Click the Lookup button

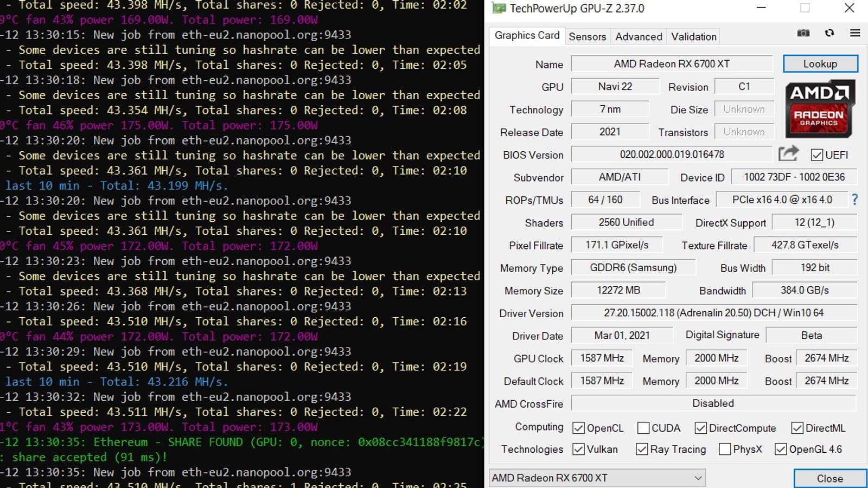tap(820, 64)
